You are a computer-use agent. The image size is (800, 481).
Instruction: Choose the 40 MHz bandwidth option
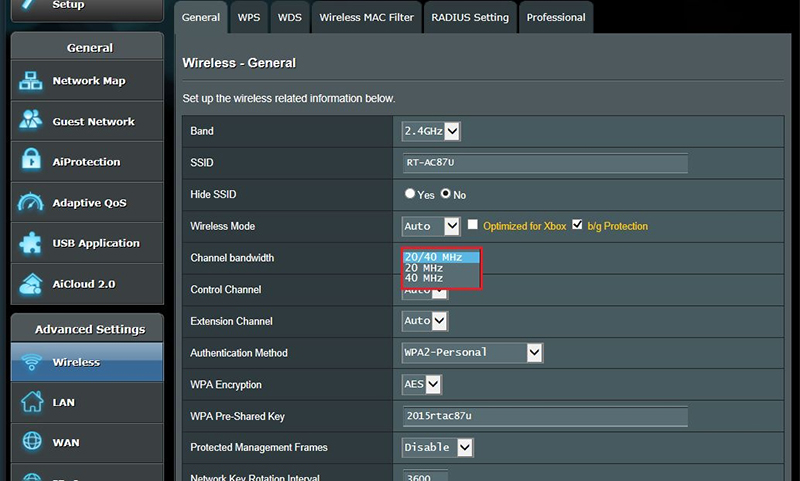pyautogui.click(x=441, y=278)
